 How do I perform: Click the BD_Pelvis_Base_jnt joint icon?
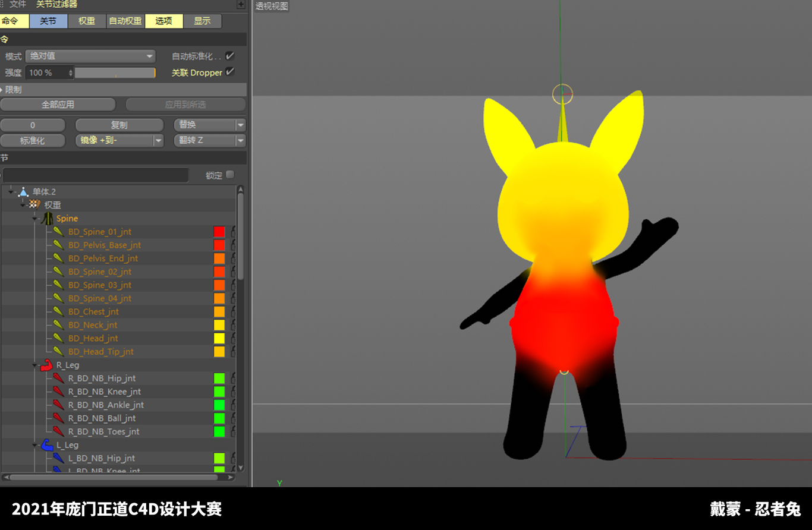[58, 245]
